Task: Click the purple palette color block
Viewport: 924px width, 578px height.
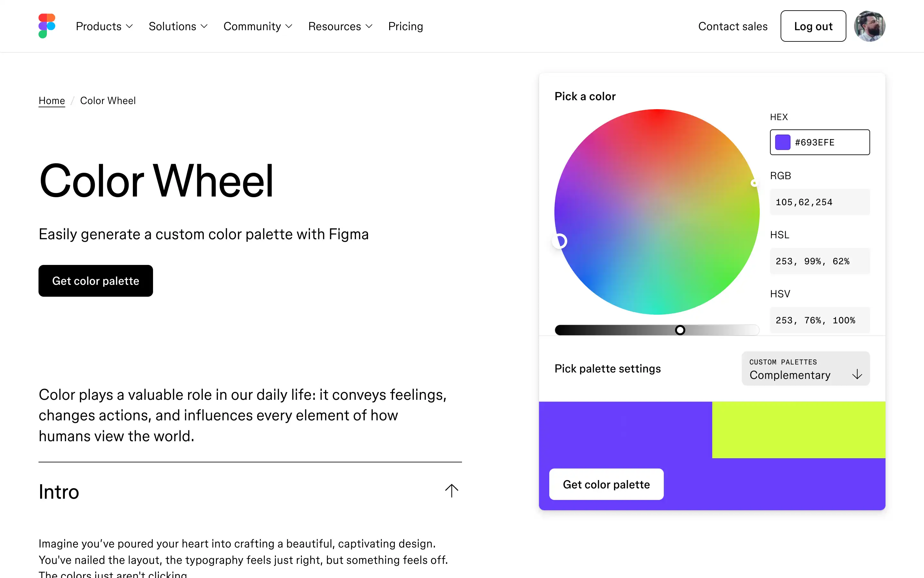Action: [625, 430]
